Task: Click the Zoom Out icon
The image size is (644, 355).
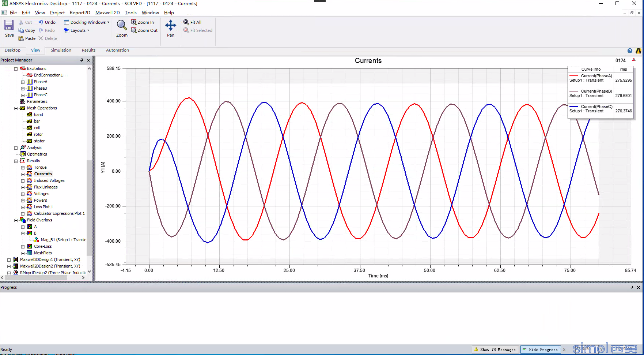Action: tap(134, 30)
